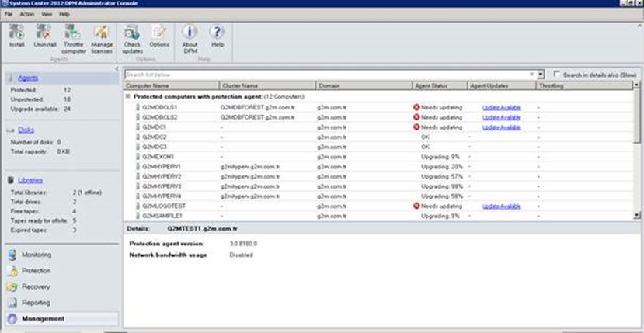The width and height of the screenshot is (644, 333).
Task: Click in the Search list below field
Action: [x=326, y=75]
